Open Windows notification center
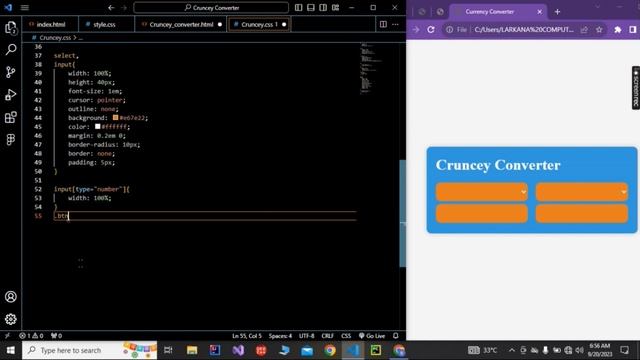 point(624,350)
